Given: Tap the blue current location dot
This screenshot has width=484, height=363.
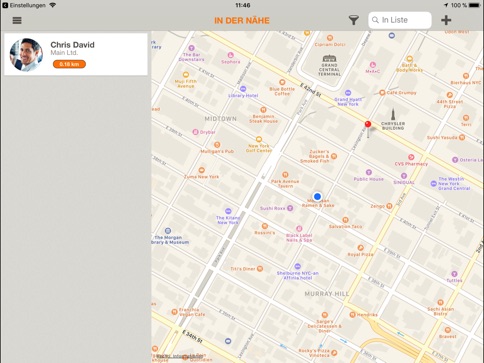Looking at the screenshot, I should [x=317, y=196].
